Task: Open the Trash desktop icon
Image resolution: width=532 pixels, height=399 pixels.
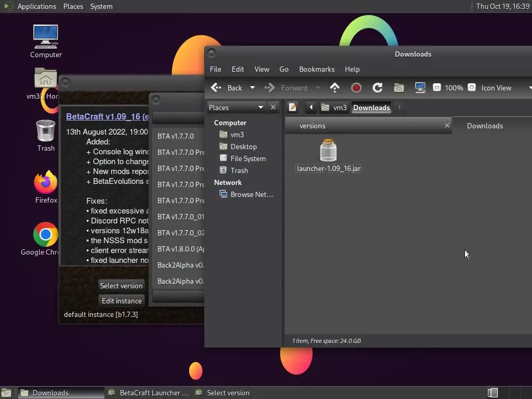Action: [46, 136]
